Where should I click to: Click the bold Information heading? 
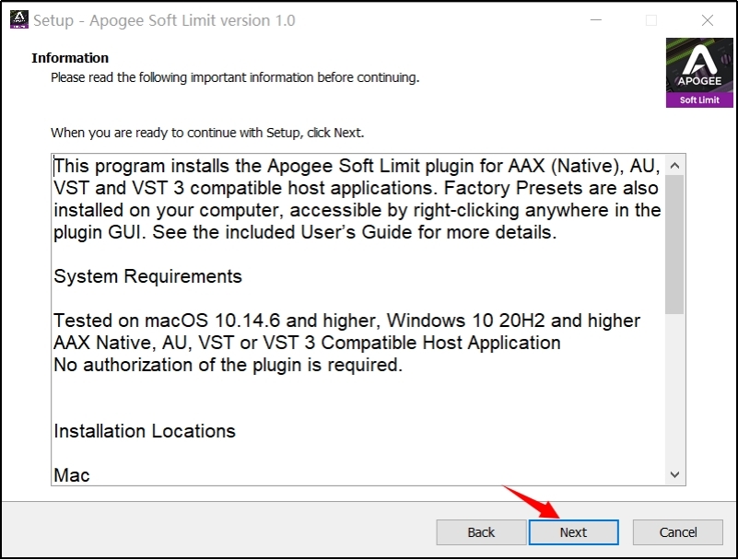70,58
